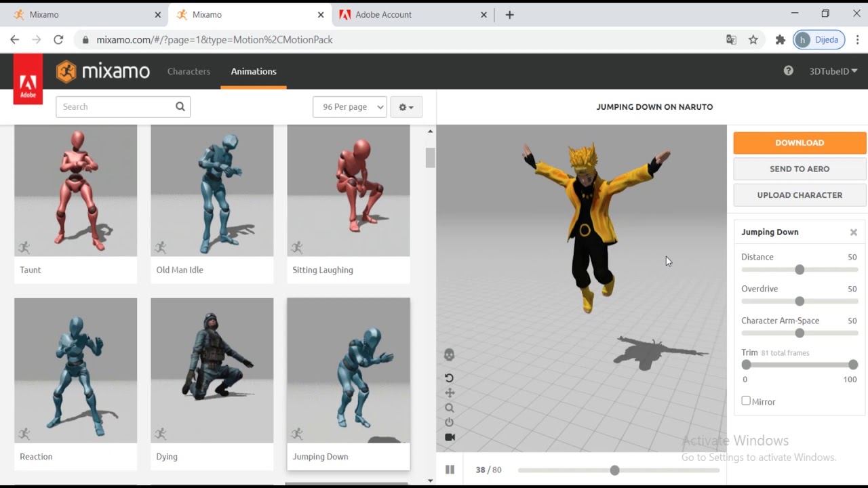Toggle the skeleton view skull icon
This screenshot has width=868, height=488.
[449, 354]
